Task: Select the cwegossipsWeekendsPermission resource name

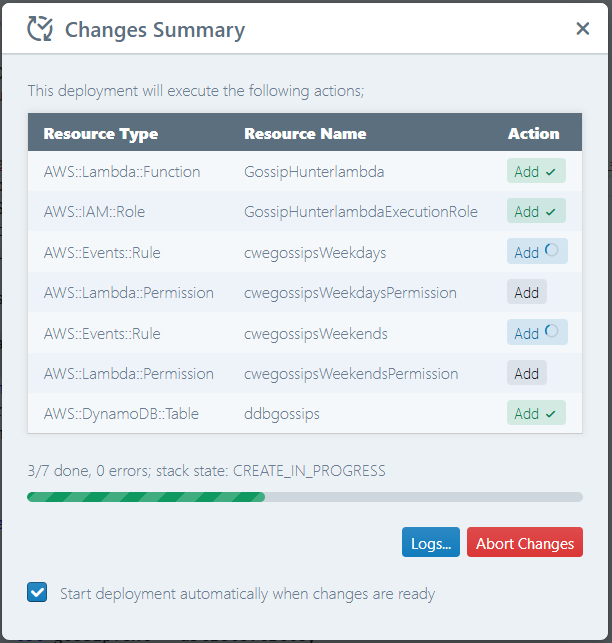Action: tap(351, 374)
